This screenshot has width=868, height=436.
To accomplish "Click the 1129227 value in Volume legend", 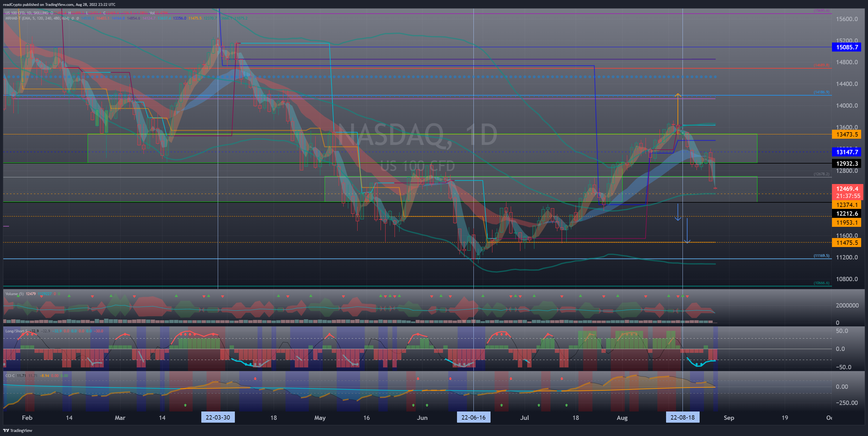I will (45, 294).
